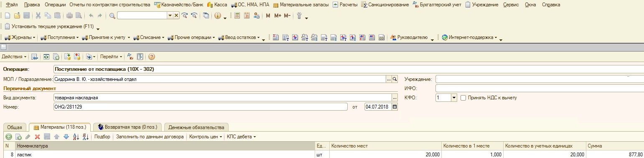Click the Open file folder icon
Image resolution: width=644 pixels, height=158 pixels.
(x=17, y=16)
